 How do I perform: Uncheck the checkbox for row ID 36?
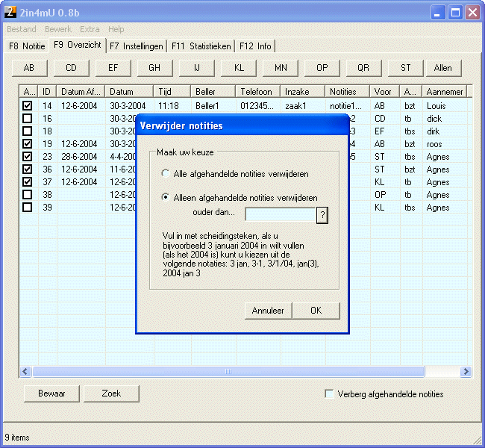click(27, 169)
